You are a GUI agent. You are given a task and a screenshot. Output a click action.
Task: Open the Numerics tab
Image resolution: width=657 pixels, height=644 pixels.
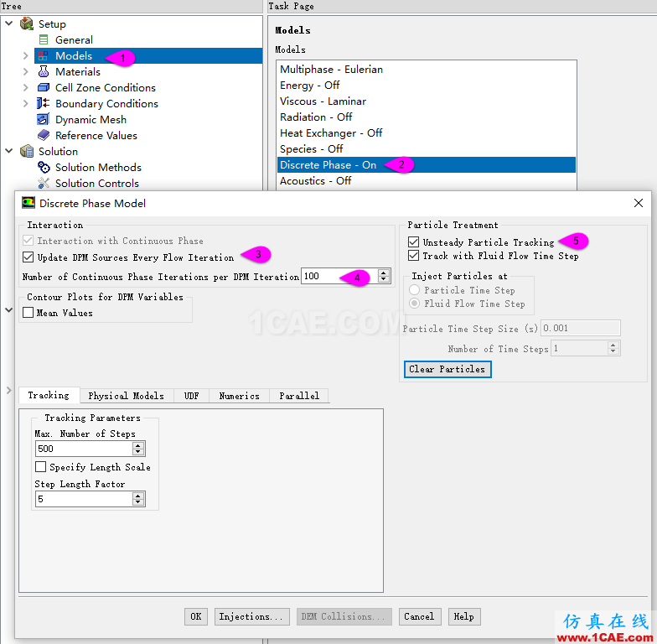point(240,396)
